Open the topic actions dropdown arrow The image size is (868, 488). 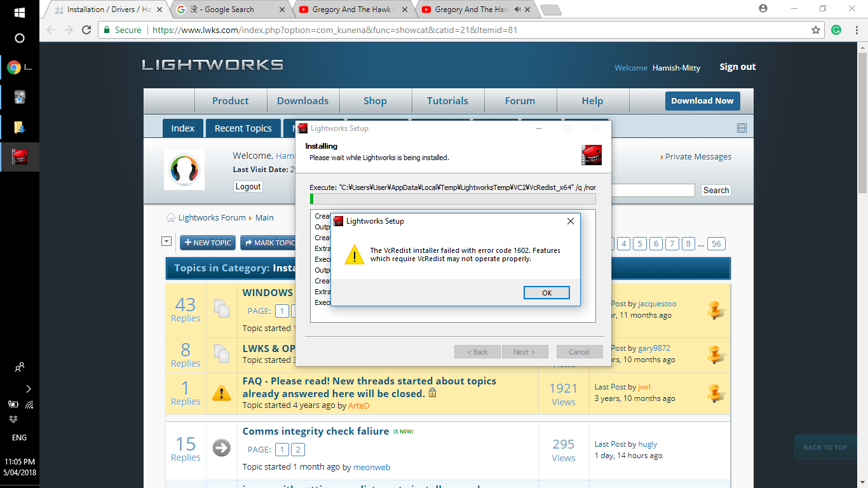click(x=166, y=241)
